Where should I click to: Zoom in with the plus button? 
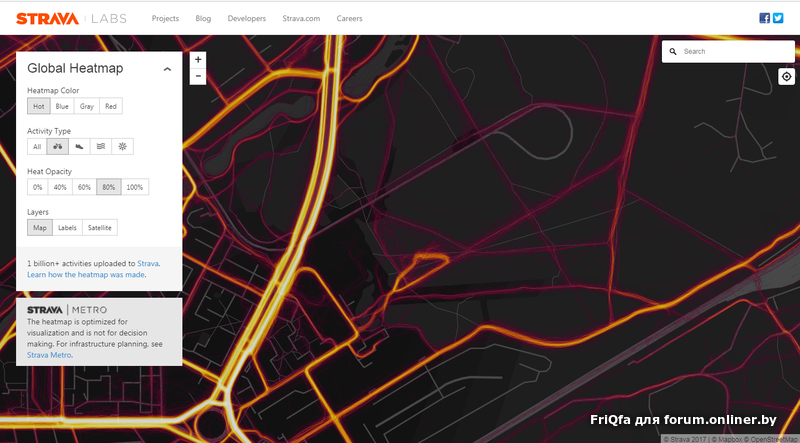198,60
